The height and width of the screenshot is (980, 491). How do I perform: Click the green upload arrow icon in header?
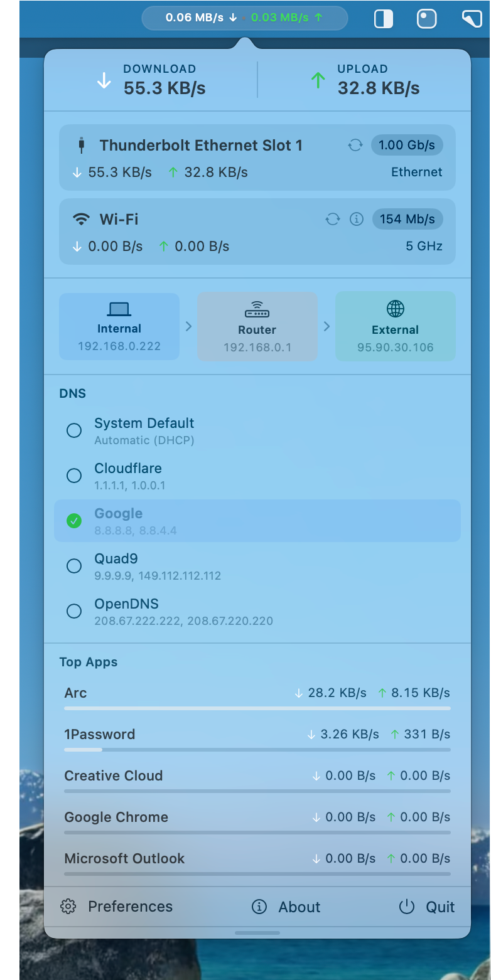coord(318,80)
